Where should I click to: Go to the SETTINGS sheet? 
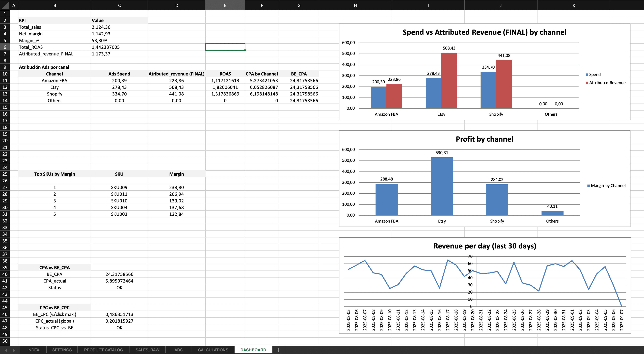62,350
